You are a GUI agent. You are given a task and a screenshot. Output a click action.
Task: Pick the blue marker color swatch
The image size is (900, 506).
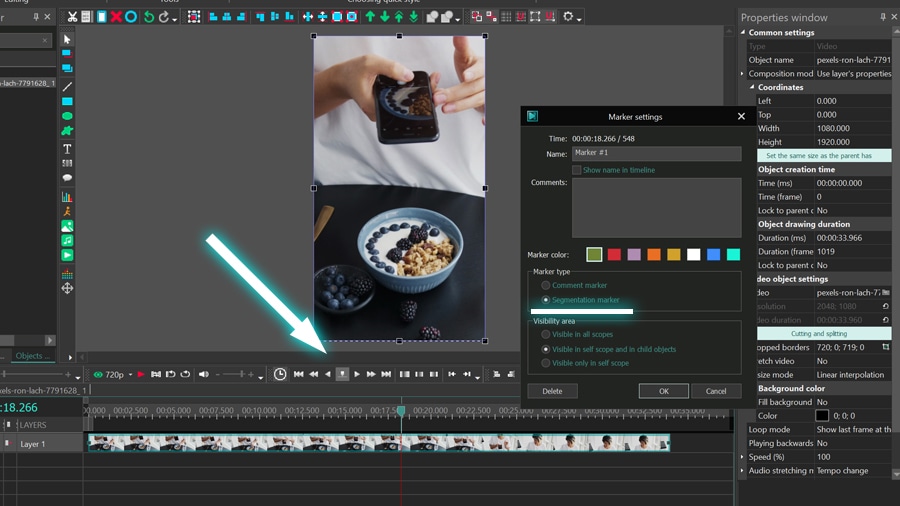coord(713,254)
